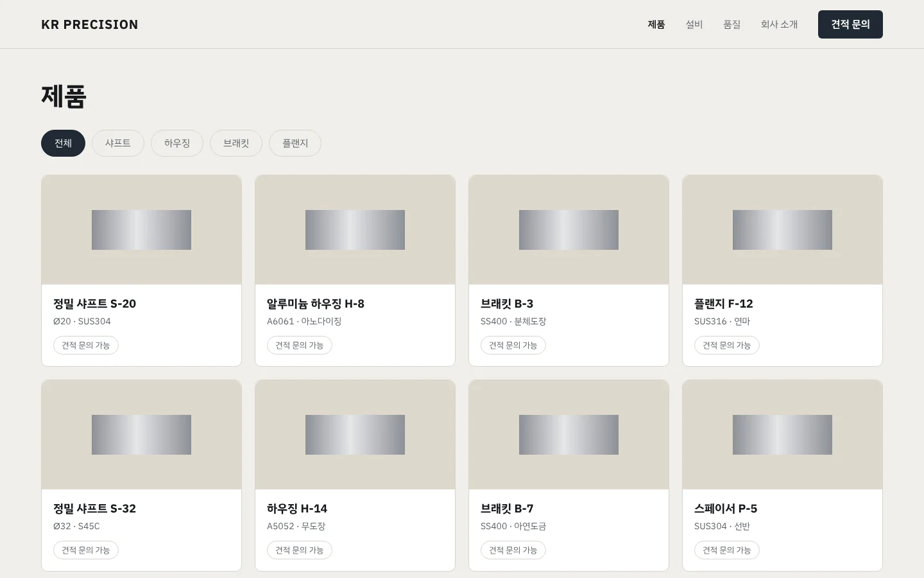Open the 하우징 H-14 title

tap(297, 509)
